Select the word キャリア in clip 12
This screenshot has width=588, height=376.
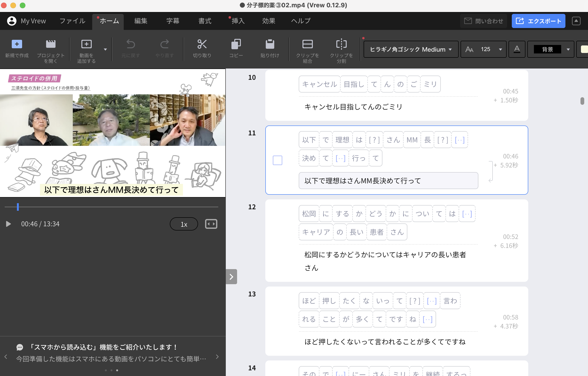tap(316, 232)
